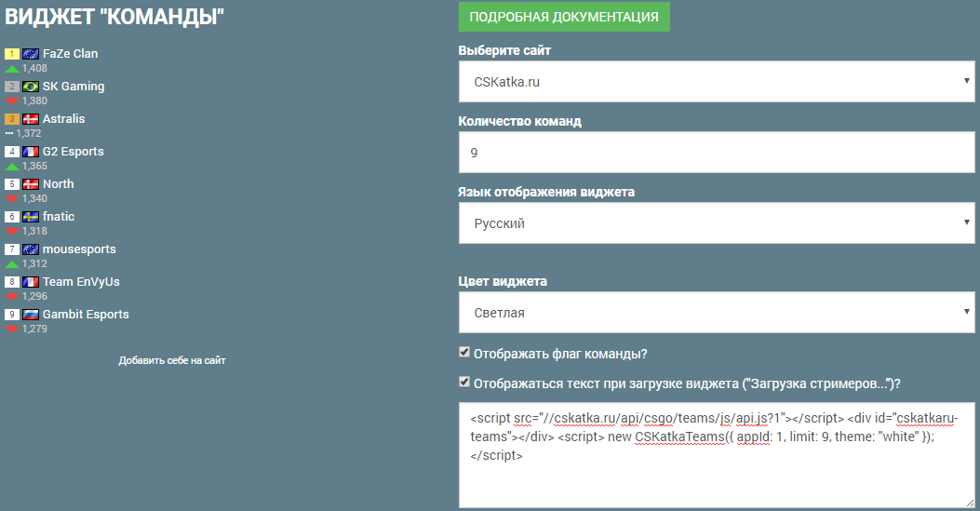Viewport: 980px width, 511px height.
Task: Click the rating value 1,279
Action: [x=34, y=329]
